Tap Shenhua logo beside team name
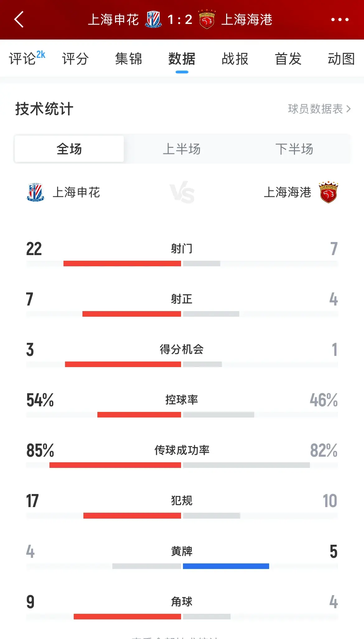Image resolution: width=364 pixels, height=639 pixels. click(35, 192)
